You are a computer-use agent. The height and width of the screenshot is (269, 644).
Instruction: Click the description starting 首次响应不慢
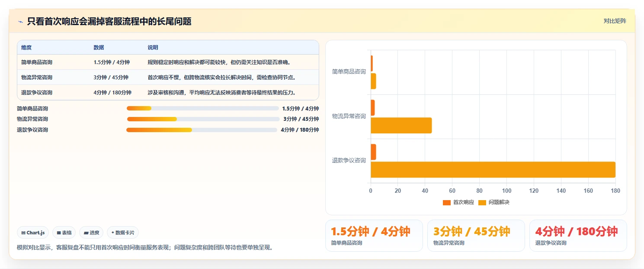click(x=222, y=78)
